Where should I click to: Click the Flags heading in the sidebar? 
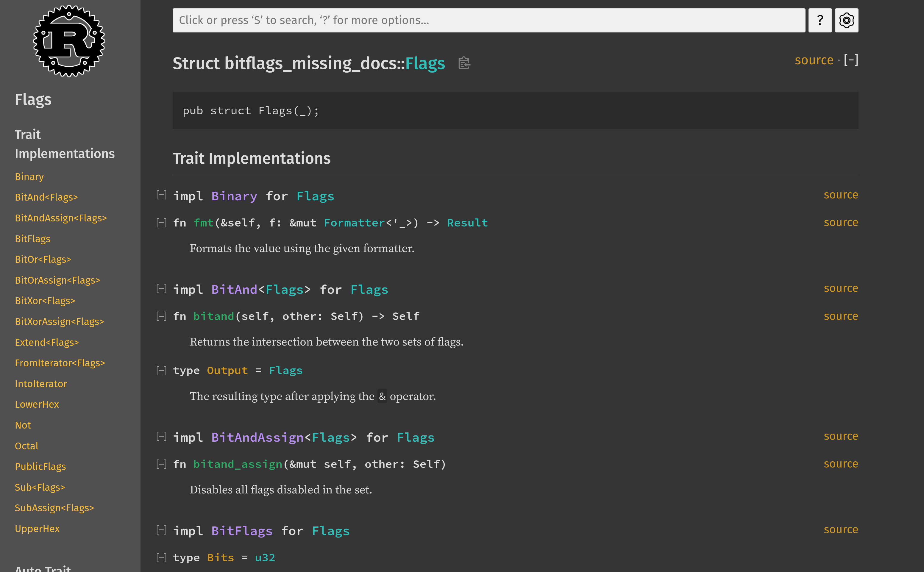(33, 99)
